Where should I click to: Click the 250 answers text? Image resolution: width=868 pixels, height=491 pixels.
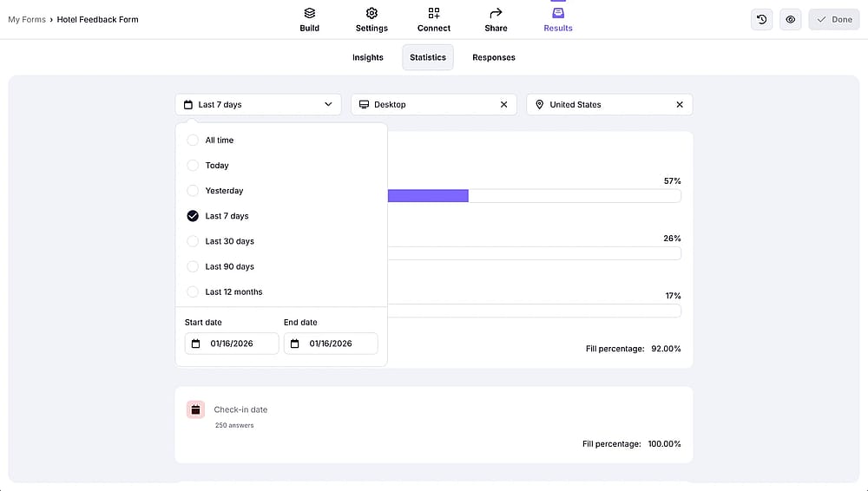pyautogui.click(x=234, y=425)
